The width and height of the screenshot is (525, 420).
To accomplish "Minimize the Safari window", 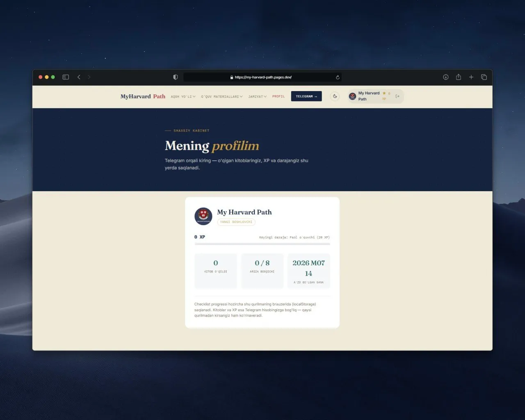I will coord(47,77).
